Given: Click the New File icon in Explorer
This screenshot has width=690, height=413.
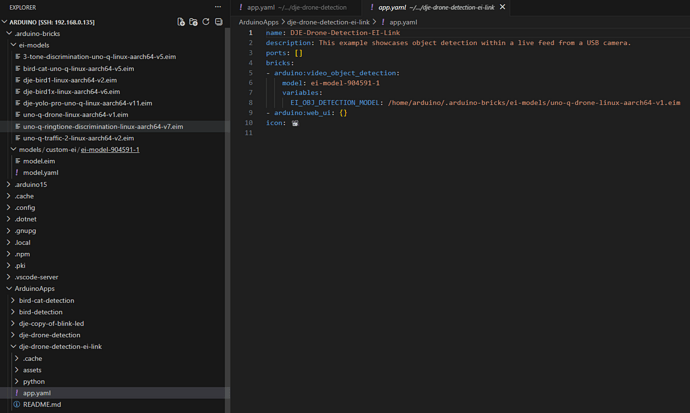Looking at the screenshot, I should click(x=181, y=21).
